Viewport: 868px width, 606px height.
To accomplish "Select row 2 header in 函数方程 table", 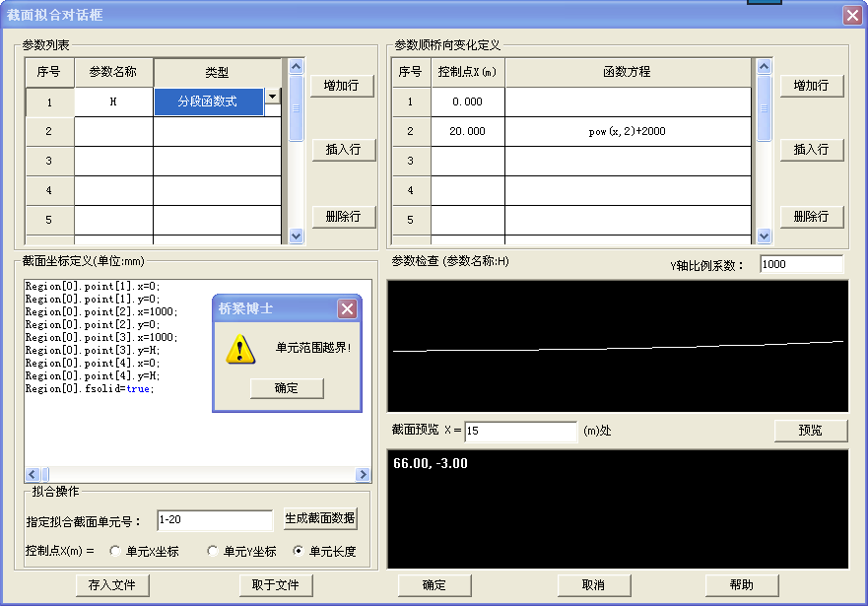I will [411, 131].
